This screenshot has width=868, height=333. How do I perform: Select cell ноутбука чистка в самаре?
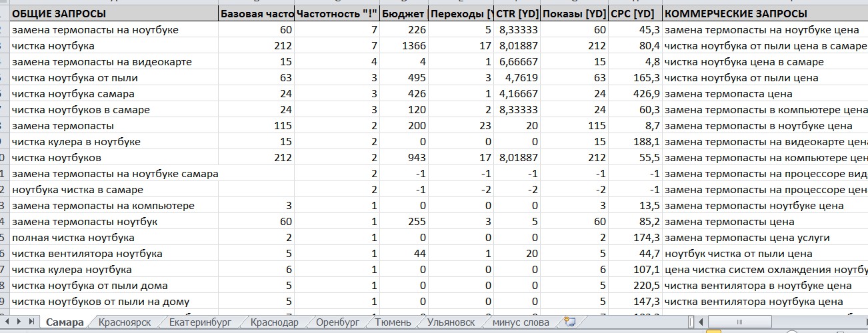(x=115, y=190)
